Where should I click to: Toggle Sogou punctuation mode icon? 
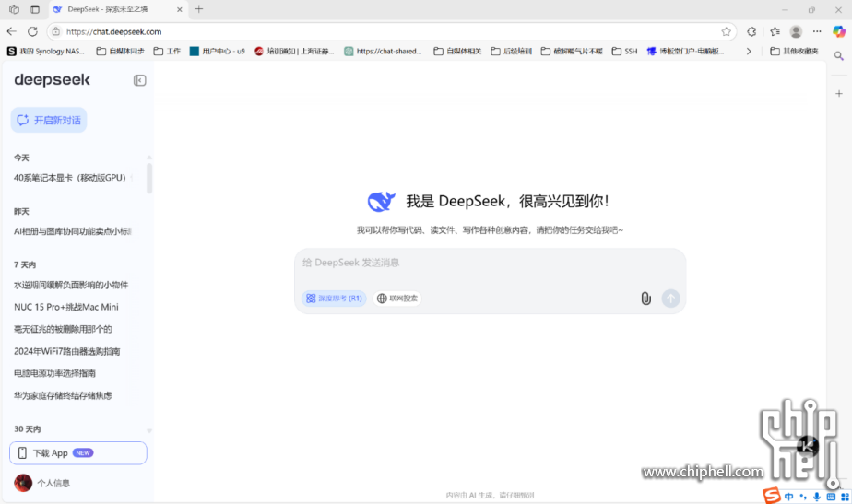803,497
